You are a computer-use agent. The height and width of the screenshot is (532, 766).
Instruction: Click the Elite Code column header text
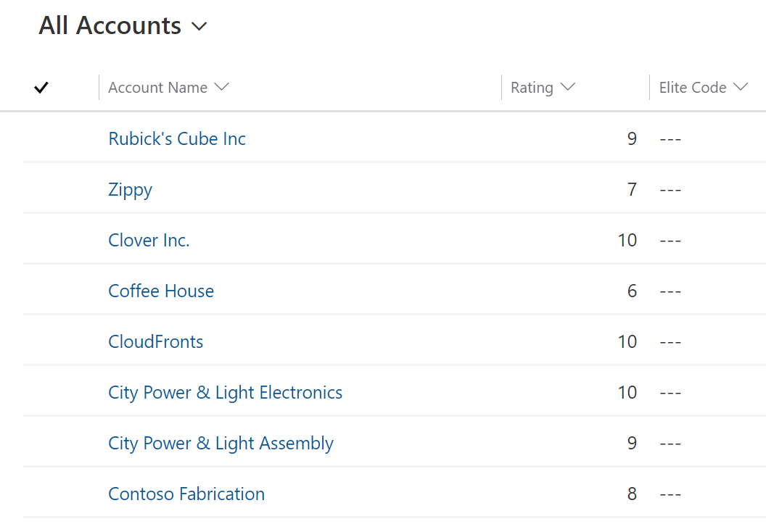692,88
